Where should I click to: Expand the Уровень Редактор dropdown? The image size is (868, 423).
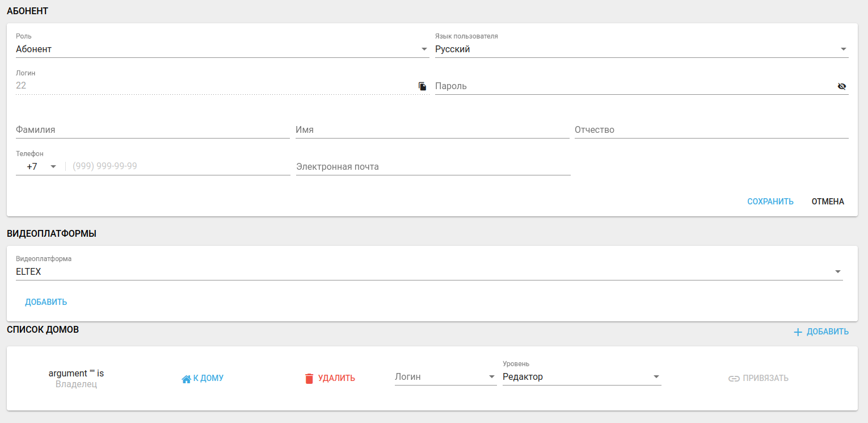[582, 377]
